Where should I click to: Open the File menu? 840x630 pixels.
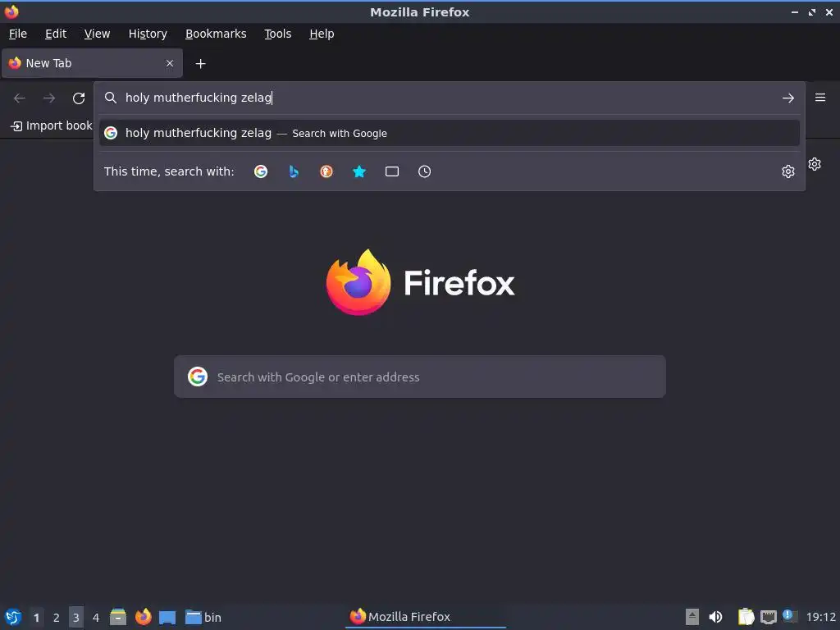[18, 34]
